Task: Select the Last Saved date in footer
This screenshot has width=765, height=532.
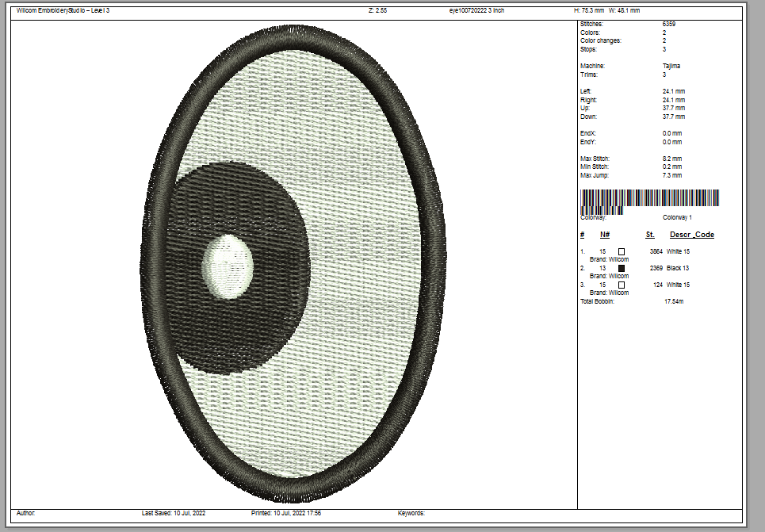Action: tap(173, 514)
